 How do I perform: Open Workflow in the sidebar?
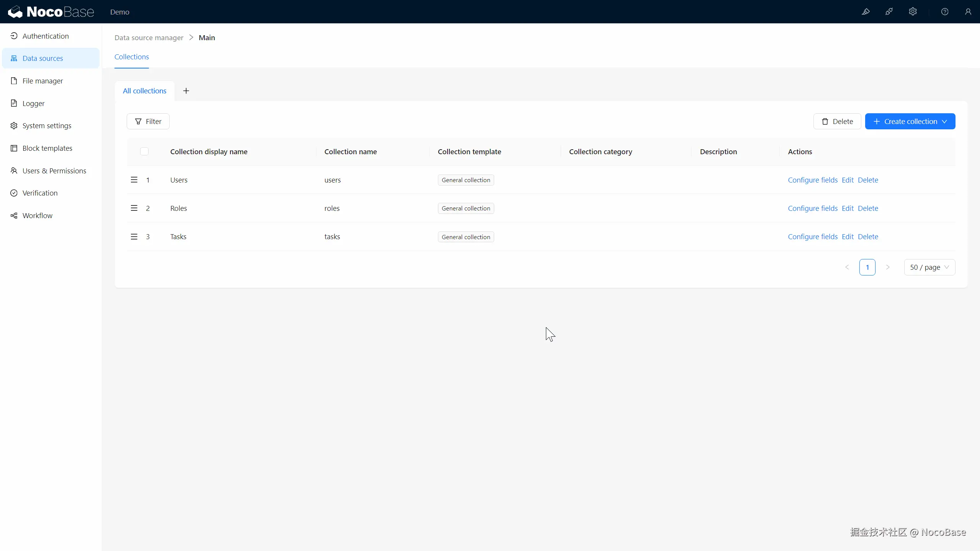[x=51, y=215]
